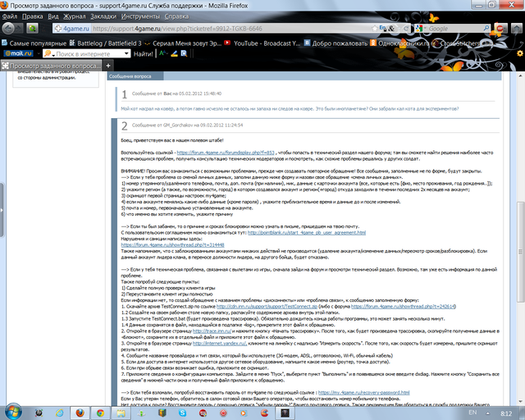Open the Google search engine dropdown

pos(420,29)
